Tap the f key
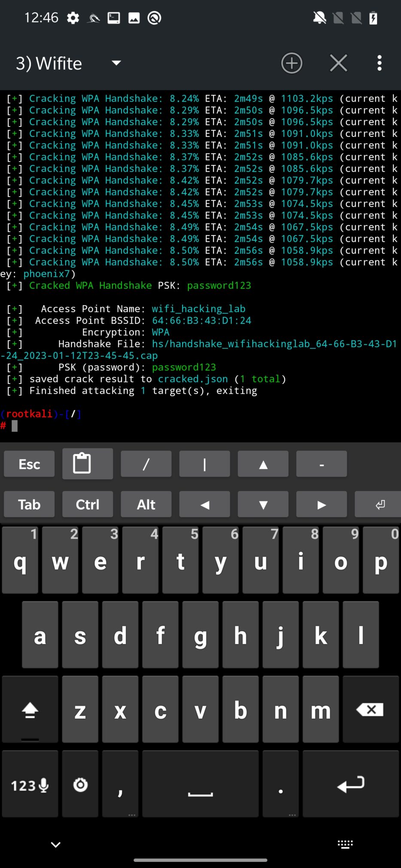Screen dimensions: 401x868 (x=160, y=635)
